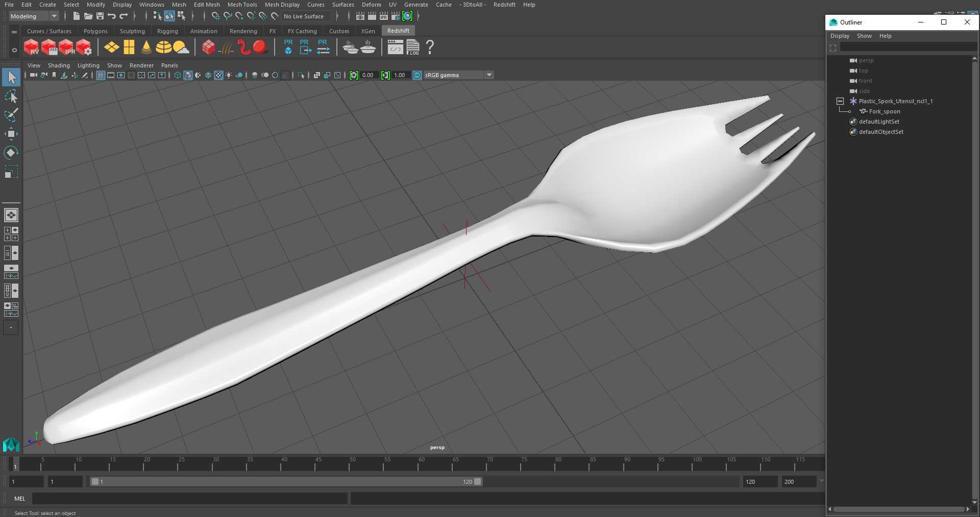Open Redshift help question mark
The width and height of the screenshot is (980, 517).
pos(430,48)
